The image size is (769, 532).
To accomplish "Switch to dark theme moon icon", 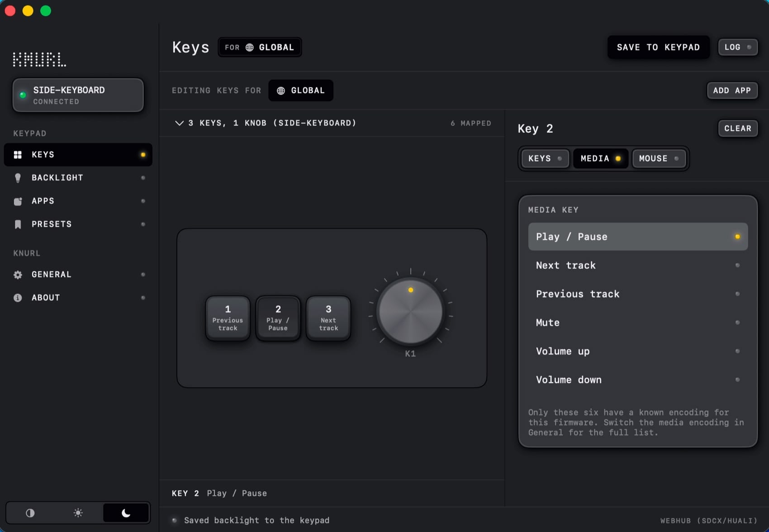I will point(126,513).
